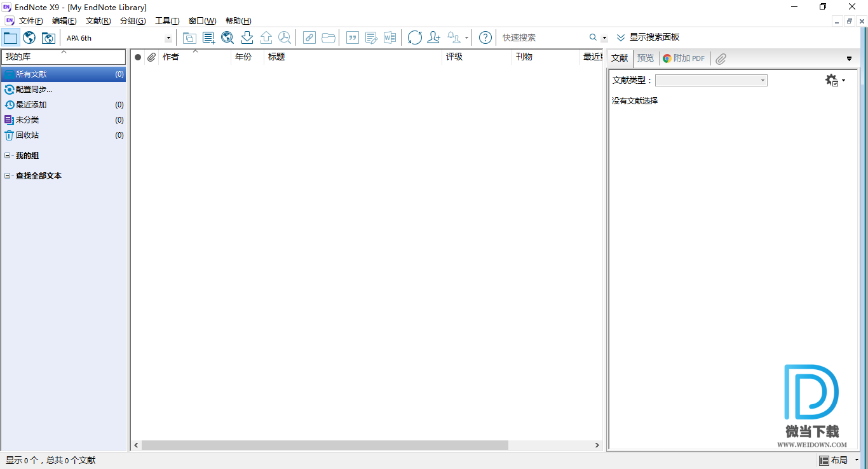Screen dimensions: 868x469
Task: Collapse the 查找全部文本 group set
Action: [8, 176]
